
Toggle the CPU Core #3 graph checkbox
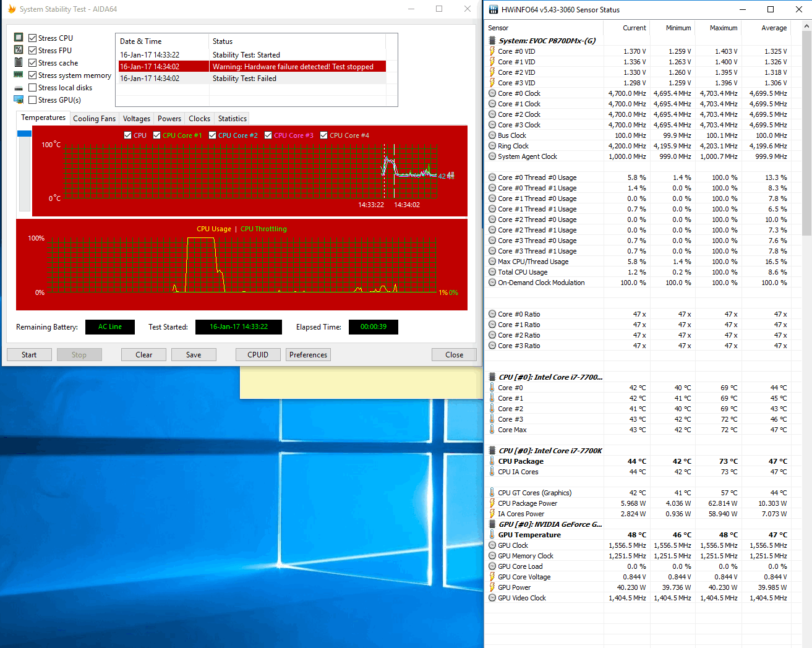pyautogui.click(x=268, y=135)
